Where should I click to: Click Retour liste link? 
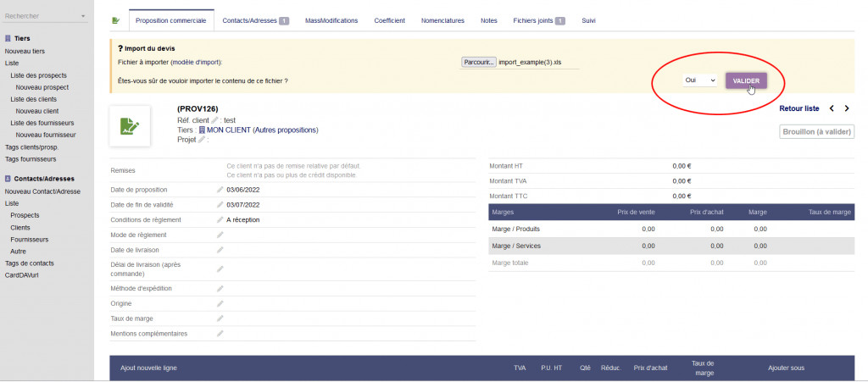(798, 108)
